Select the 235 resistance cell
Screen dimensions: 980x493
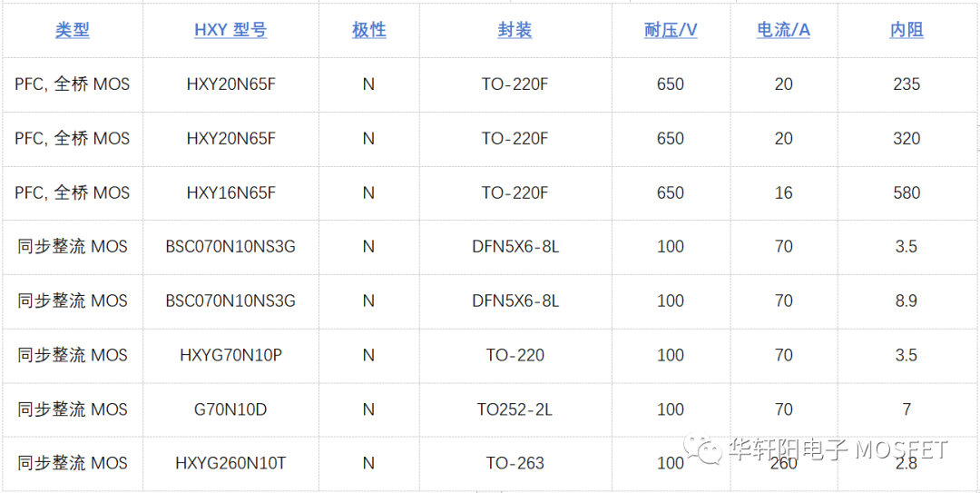[906, 84]
